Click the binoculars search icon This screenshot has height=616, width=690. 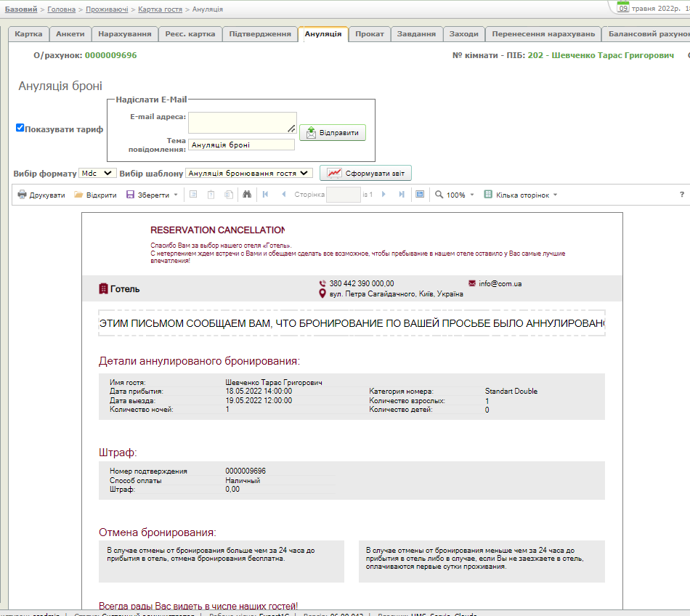(247, 195)
